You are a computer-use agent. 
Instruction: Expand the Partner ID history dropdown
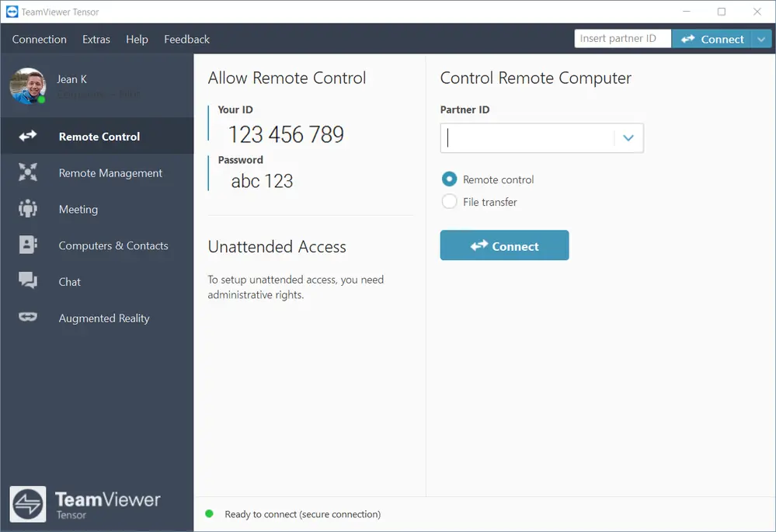coord(628,137)
